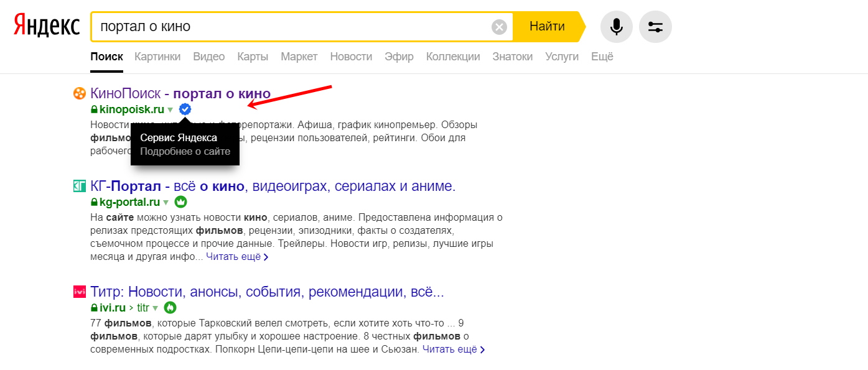Image resolution: width=868 pixels, height=370 pixels.
Task: Click the KinoPoisk orange favicon
Action: coord(79,94)
